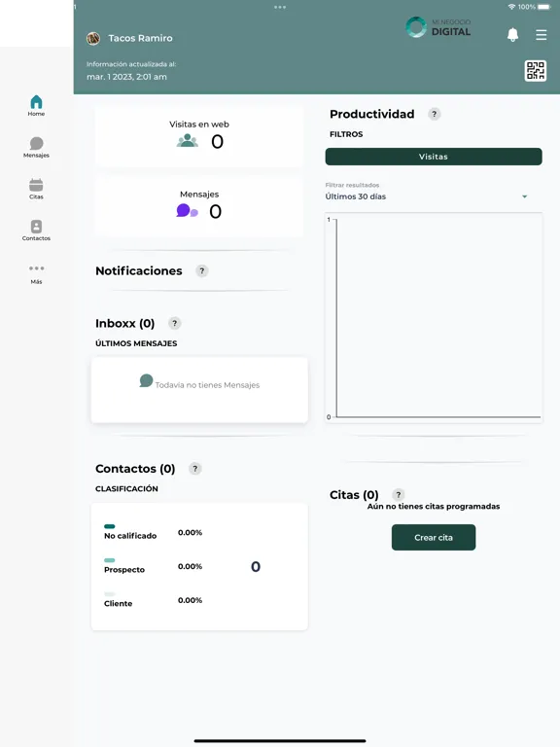This screenshot has height=747, width=560.
Task: Click the purple message bubbles icon
Action: (x=187, y=210)
